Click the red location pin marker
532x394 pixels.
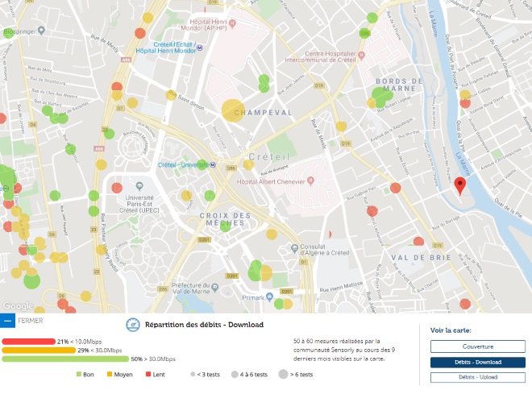coord(460,185)
